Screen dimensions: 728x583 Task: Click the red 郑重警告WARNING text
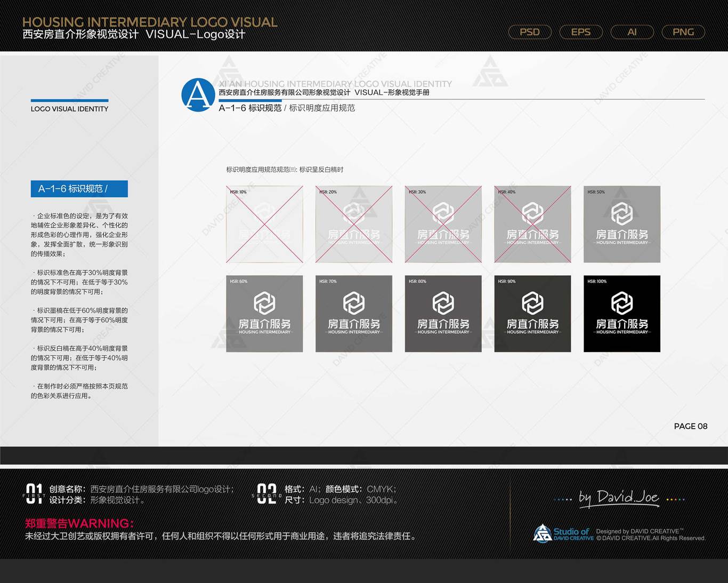(x=79, y=523)
